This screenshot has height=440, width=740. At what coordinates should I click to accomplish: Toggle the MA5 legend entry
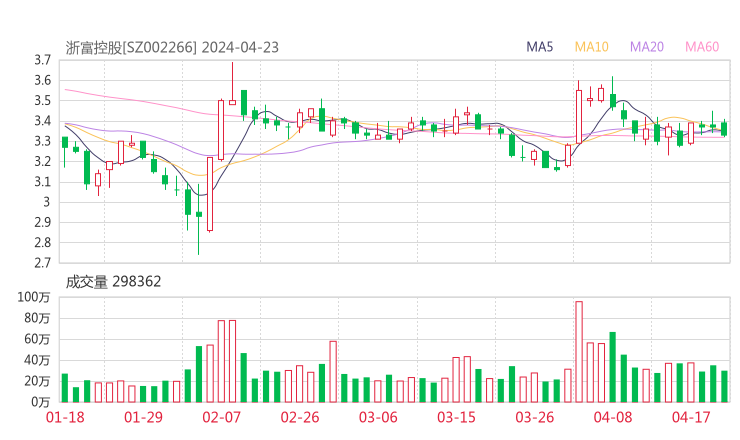click(540, 47)
